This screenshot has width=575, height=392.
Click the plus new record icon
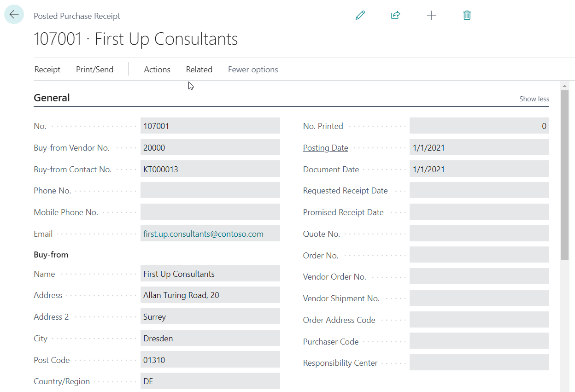point(431,15)
